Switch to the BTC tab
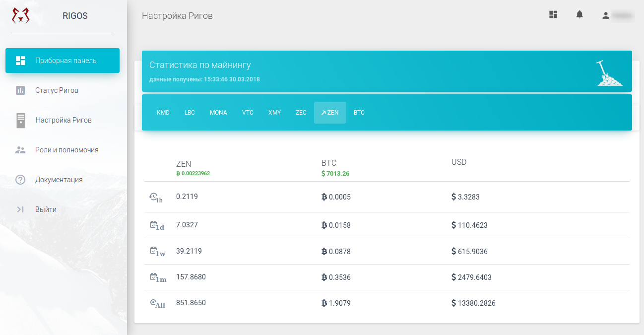The image size is (644, 335). tap(359, 113)
